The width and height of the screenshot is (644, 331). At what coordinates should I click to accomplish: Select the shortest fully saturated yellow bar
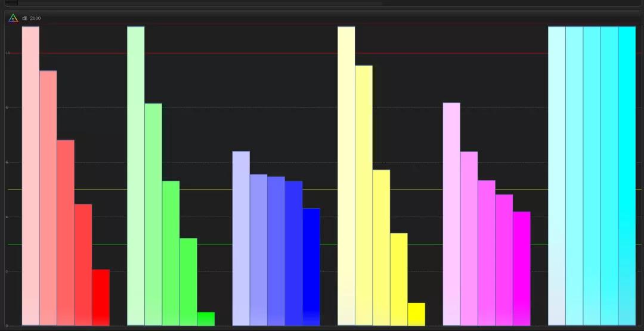[x=416, y=314]
